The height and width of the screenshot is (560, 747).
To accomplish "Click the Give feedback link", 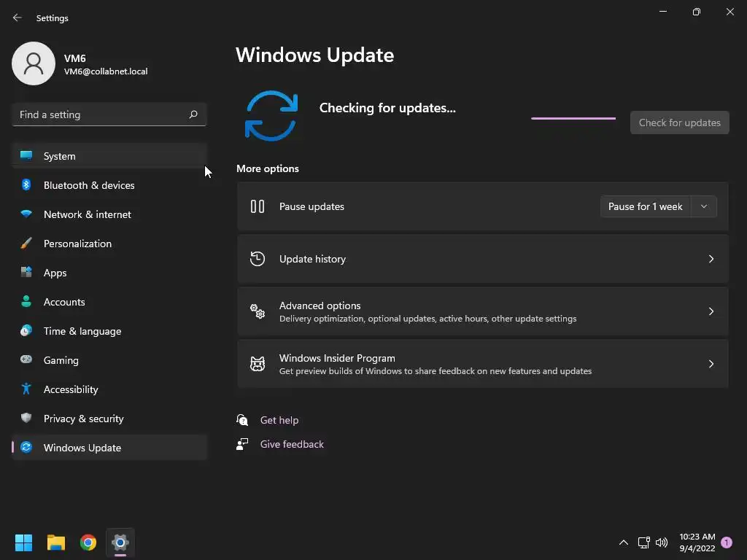I will tap(292, 444).
